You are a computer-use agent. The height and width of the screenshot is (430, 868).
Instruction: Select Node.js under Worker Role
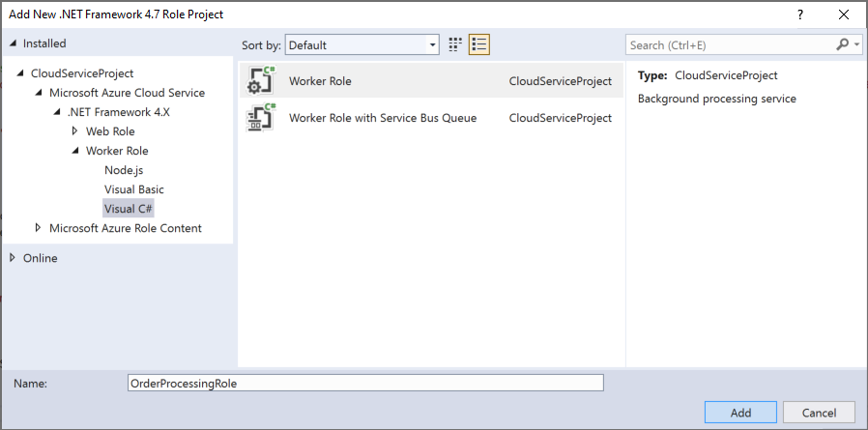[124, 170]
